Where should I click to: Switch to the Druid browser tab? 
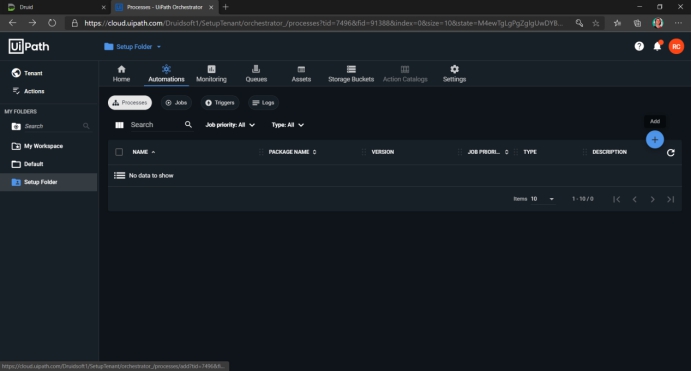tap(55, 7)
